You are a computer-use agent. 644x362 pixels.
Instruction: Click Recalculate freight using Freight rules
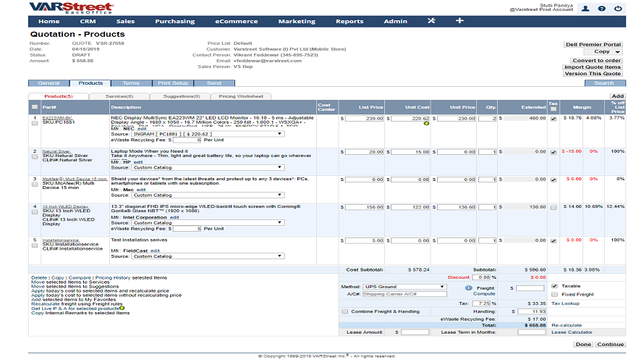click(x=77, y=304)
